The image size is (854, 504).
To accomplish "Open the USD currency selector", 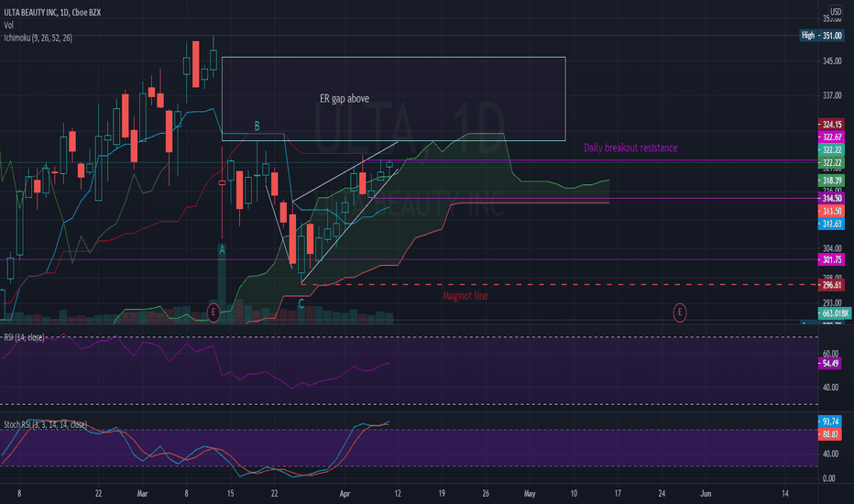I will 836,11.
